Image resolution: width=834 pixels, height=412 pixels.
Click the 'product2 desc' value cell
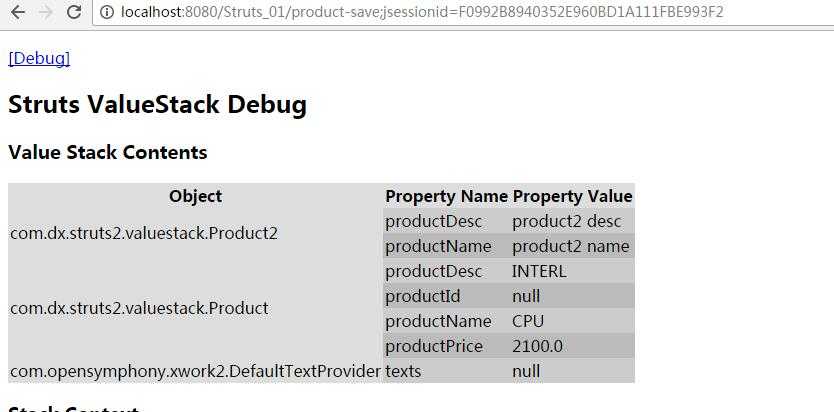pyautogui.click(x=572, y=221)
